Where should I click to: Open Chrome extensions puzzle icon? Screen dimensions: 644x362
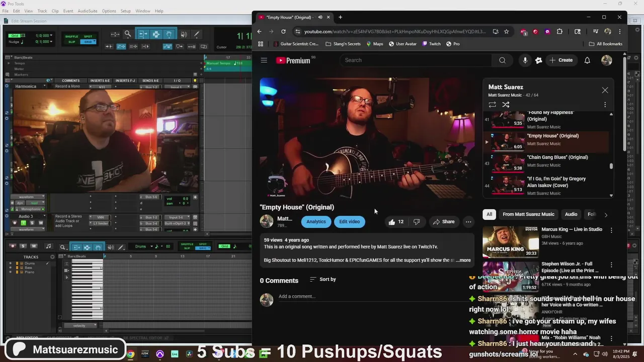tap(559, 31)
